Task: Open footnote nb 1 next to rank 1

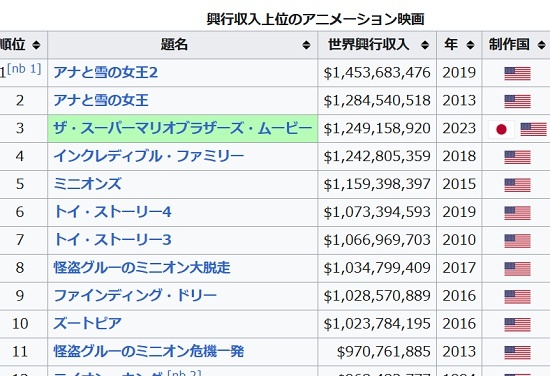Action: [x=24, y=68]
